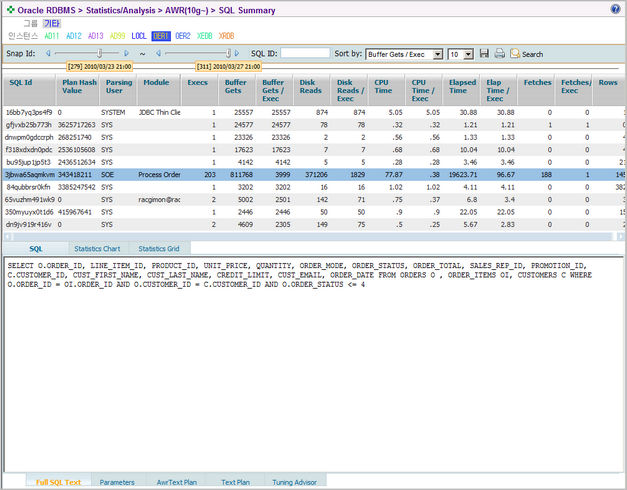Select instance LOCL
Image resolution: width=627 pixels, height=490 pixels.
(139, 36)
